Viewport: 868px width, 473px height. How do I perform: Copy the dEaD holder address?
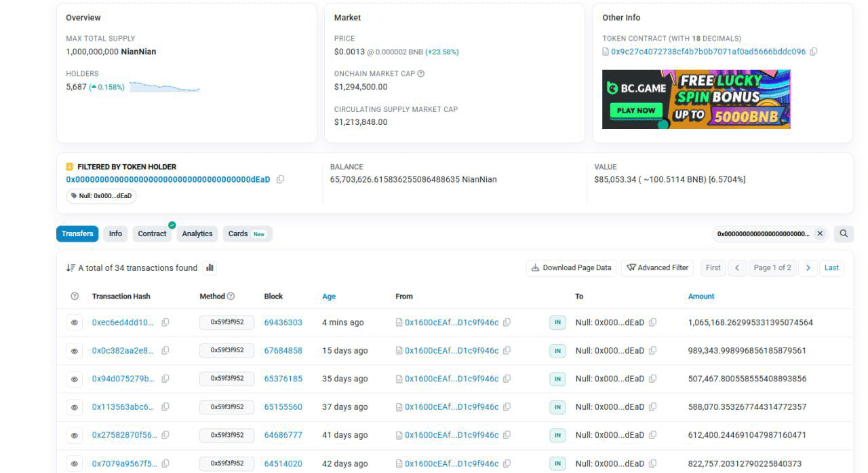tap(280, 180)
